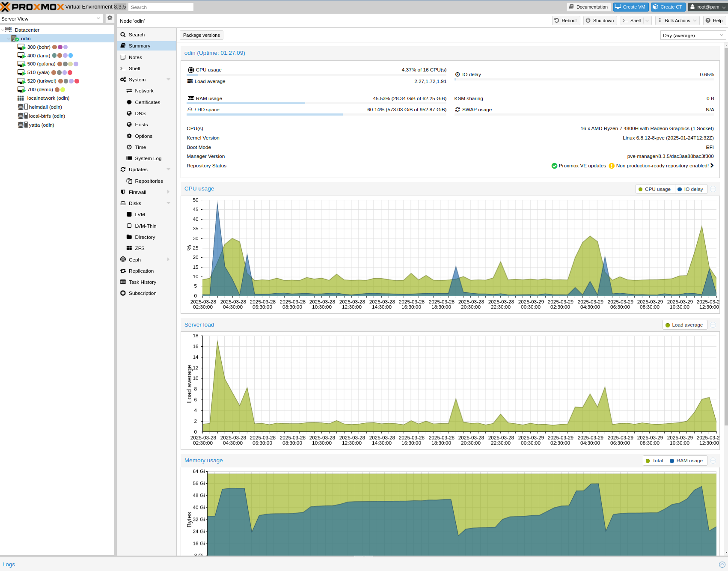Open the Bulk Actions dropdown
The image size is (728, 571).
pos(677,21)
